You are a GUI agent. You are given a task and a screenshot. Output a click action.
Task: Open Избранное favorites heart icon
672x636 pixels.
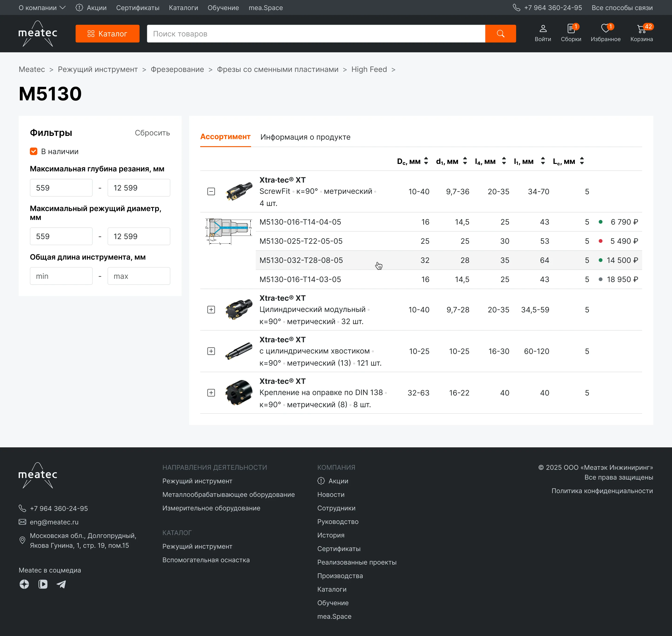coord(605,28)
